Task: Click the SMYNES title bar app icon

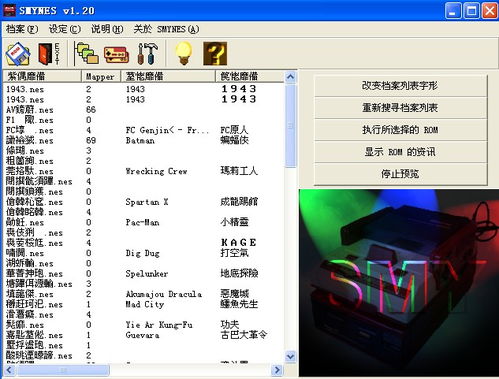Action: click(x=9, y=10)
